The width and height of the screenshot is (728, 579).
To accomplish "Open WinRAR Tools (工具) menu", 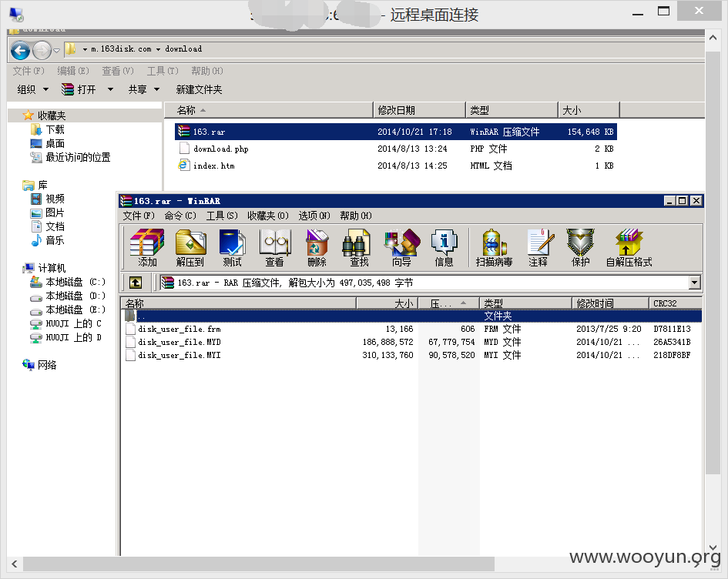I will click(222, 216).
